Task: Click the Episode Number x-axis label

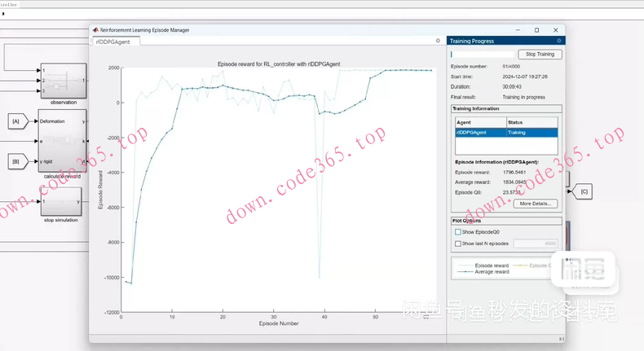Action: [279, 323]
